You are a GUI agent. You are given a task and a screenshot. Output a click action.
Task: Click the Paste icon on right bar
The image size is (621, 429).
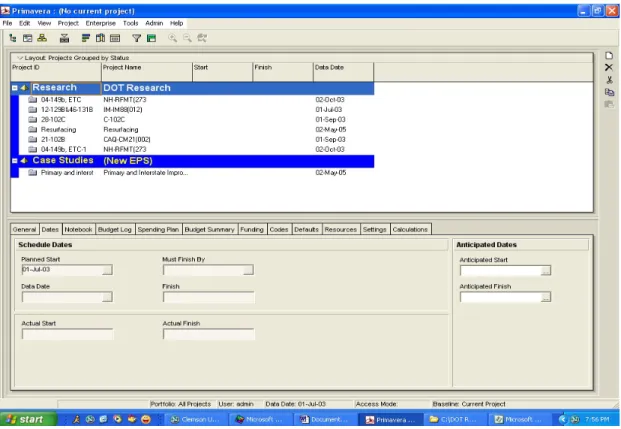click(x=609, y=105)
